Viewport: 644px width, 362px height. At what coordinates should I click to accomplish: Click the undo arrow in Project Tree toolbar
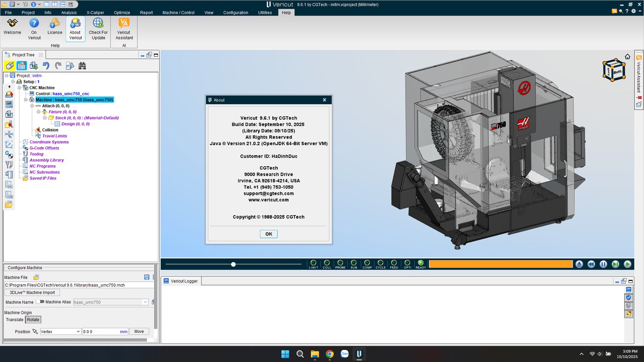tap(46, 66)
